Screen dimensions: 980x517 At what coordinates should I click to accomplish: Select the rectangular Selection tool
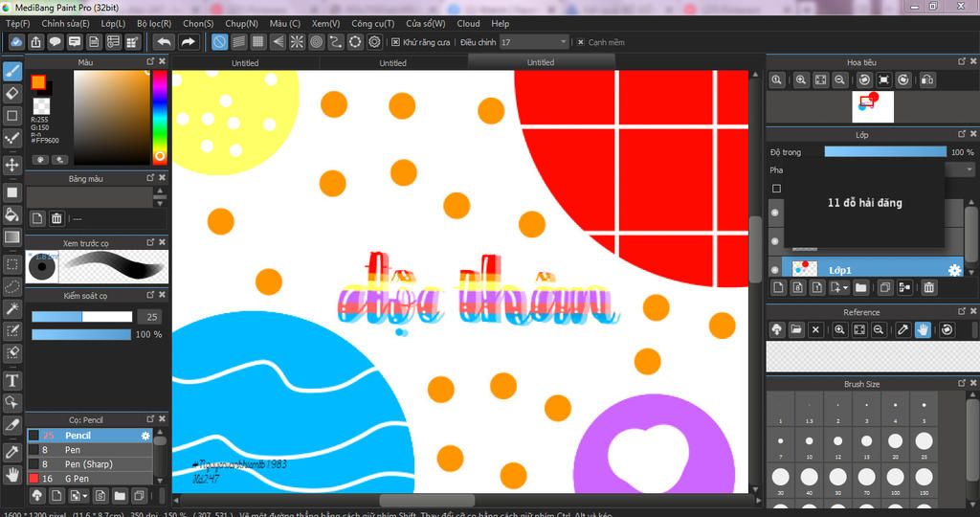(11, 264)
